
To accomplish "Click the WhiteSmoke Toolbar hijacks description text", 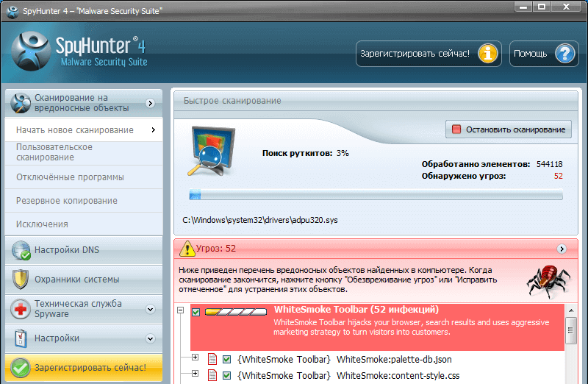I will pos(412,327).
